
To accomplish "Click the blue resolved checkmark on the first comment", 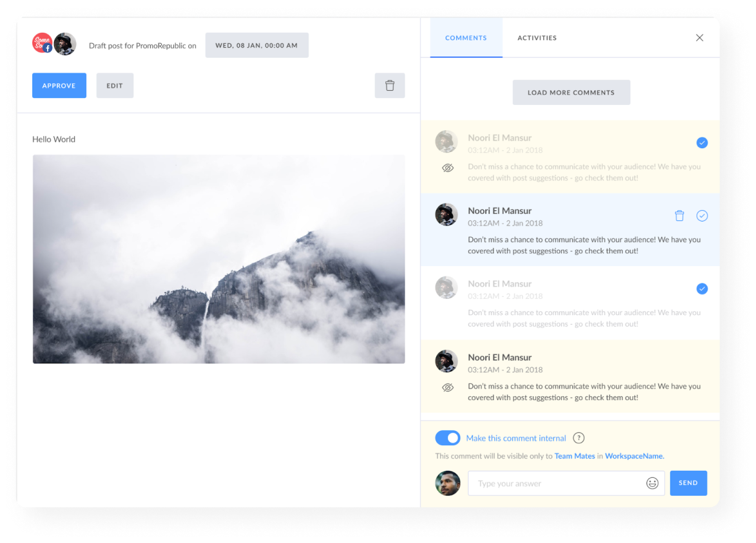I will (702, 142).
